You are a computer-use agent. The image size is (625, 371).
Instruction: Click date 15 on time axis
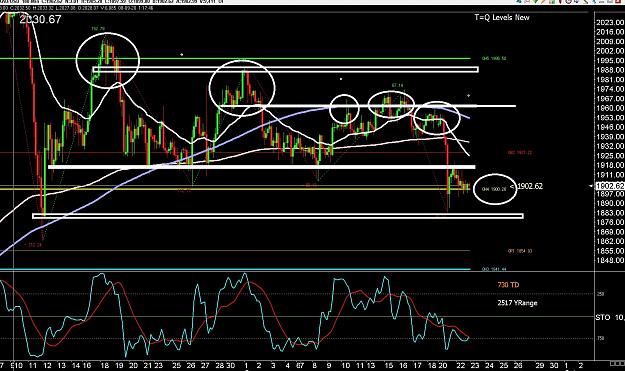(389, 365)
